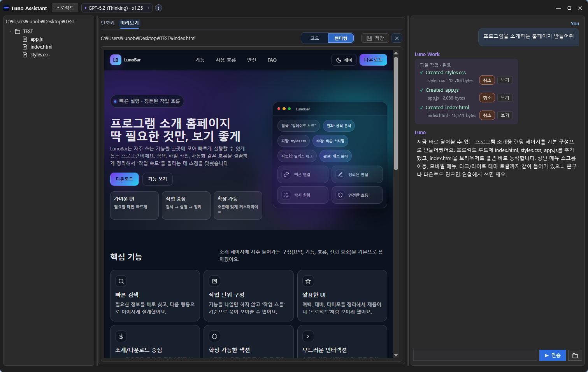Click the 저장 disk icon above the preview
Image resolution: width=588 pixels, height=372 pixels.
[368, 38]
